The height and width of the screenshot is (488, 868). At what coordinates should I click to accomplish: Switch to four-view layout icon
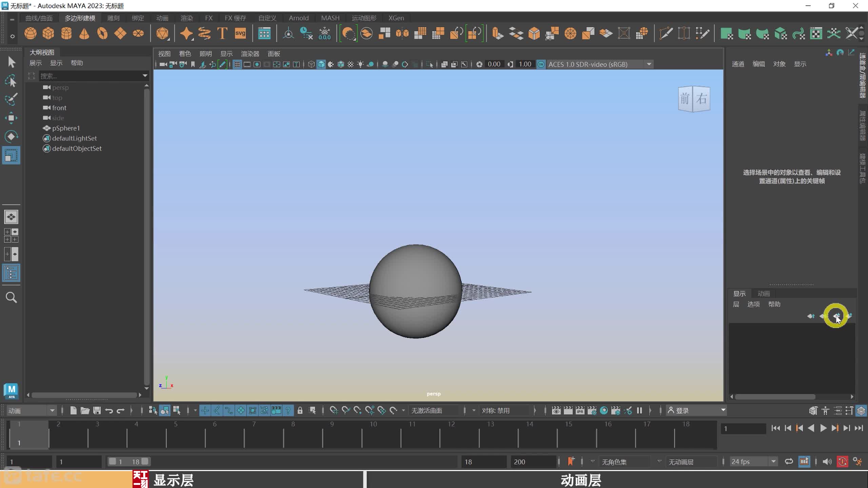click(x=11, y=236)
